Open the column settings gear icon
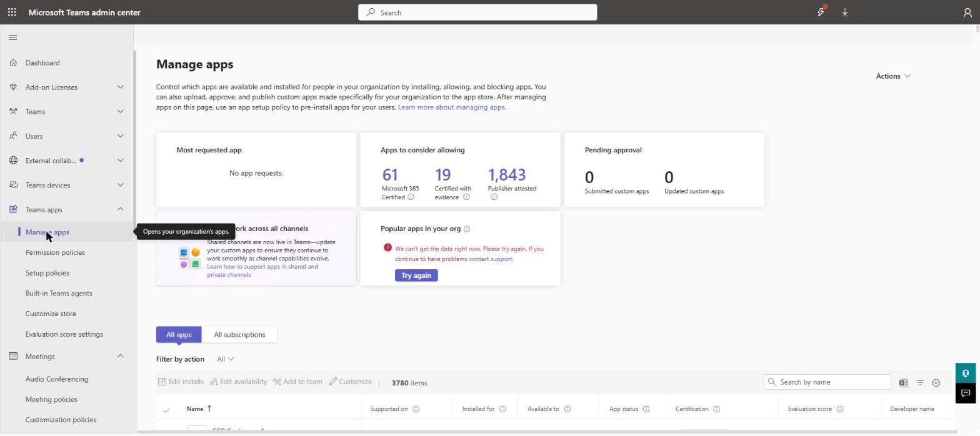Image resolution: width=980 pixels, height=436 pixels. click(936, 383)
